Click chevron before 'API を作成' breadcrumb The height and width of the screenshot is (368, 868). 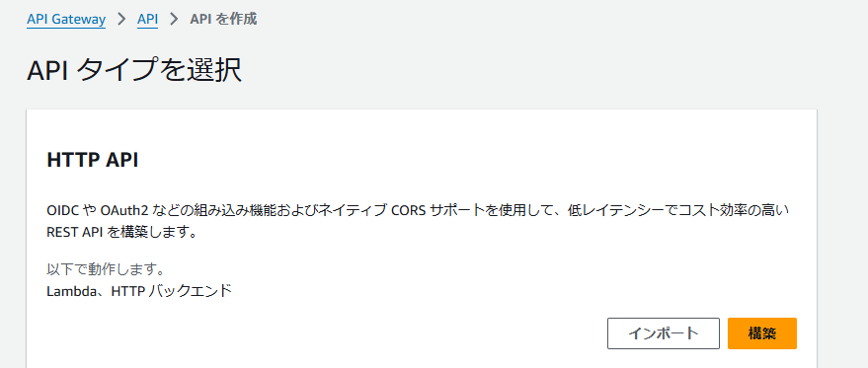click(175, 20)
